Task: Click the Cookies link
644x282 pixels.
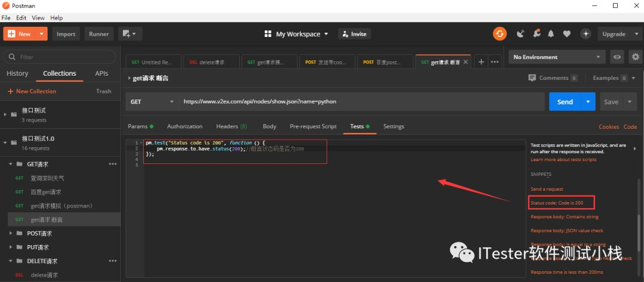Action: point(609,126)
